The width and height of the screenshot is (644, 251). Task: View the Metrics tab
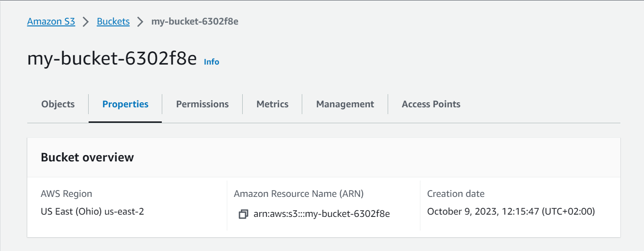[272, 104]
